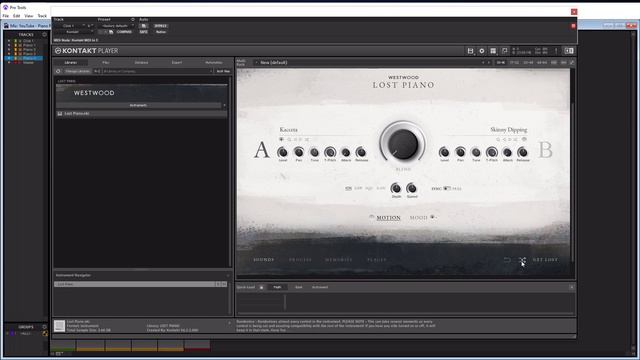Screen dimensions: 640x360
Task: Click the save disk icon in Kontakt header
Action: click(470, 51)
